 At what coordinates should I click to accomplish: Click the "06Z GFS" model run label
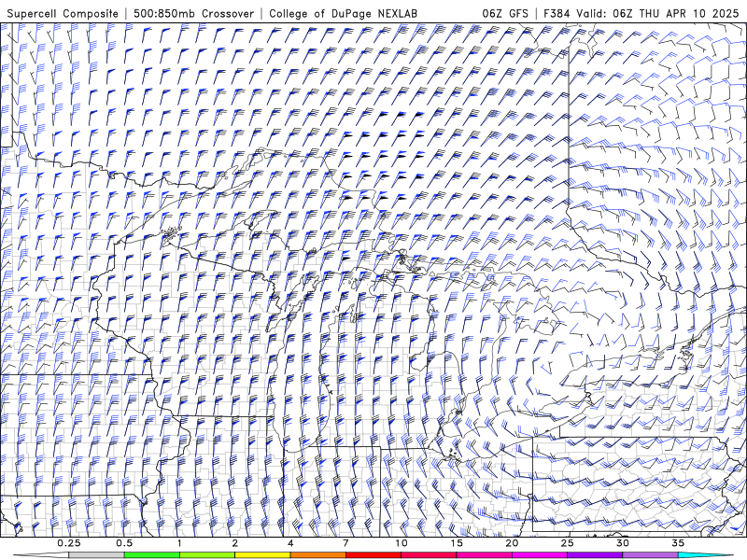tap(505, 14)
